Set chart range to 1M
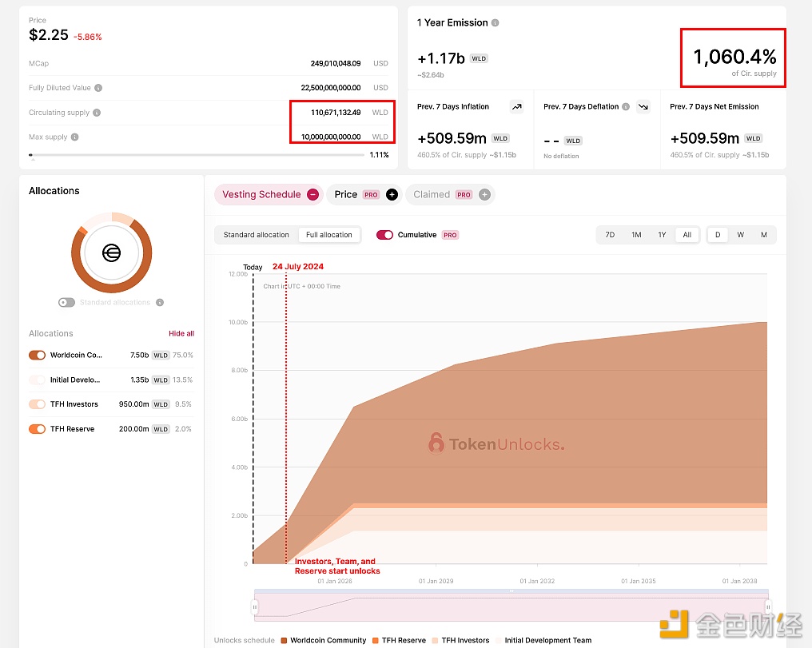Image resolution: width=812 pixels, height=648 pixels. [x=636, y=235]
